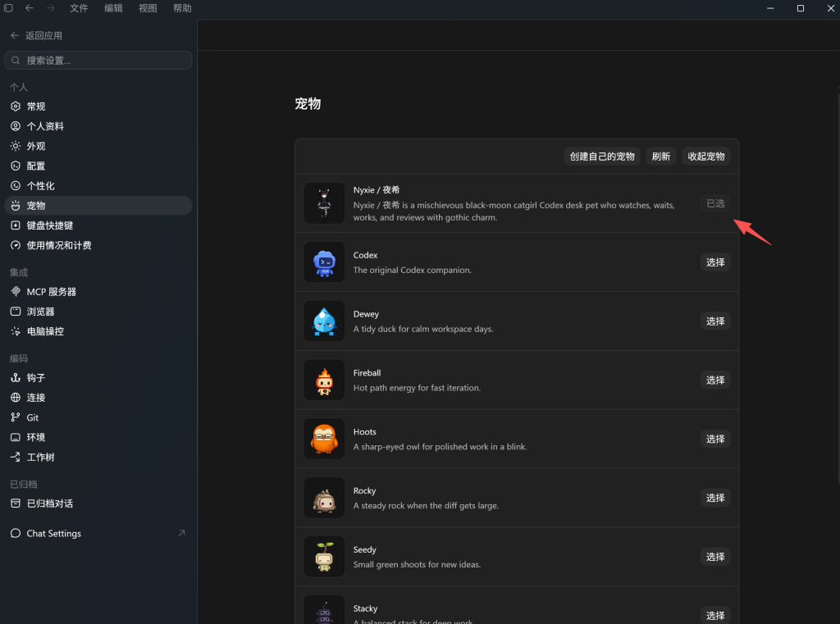The image size is (840, 624).
Task: Select the Dewey pet
Action: click(715, 321)
